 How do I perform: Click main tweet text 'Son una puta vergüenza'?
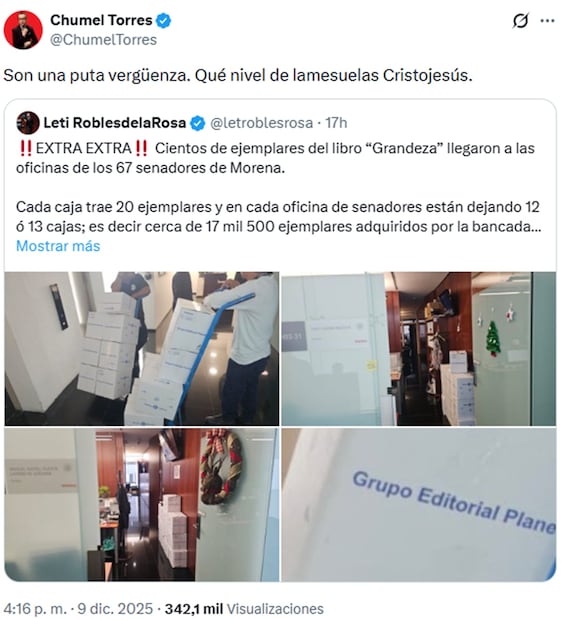(x=96, y=75)
